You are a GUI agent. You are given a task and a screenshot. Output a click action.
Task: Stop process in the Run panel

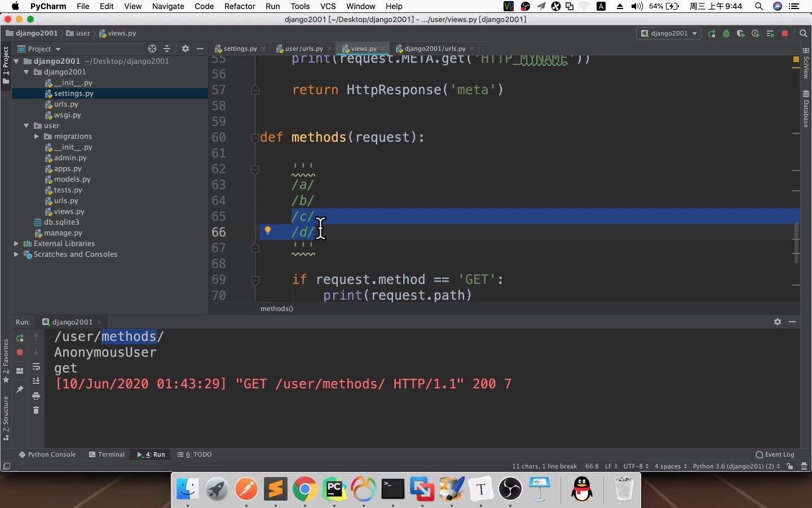coord(20,352)
